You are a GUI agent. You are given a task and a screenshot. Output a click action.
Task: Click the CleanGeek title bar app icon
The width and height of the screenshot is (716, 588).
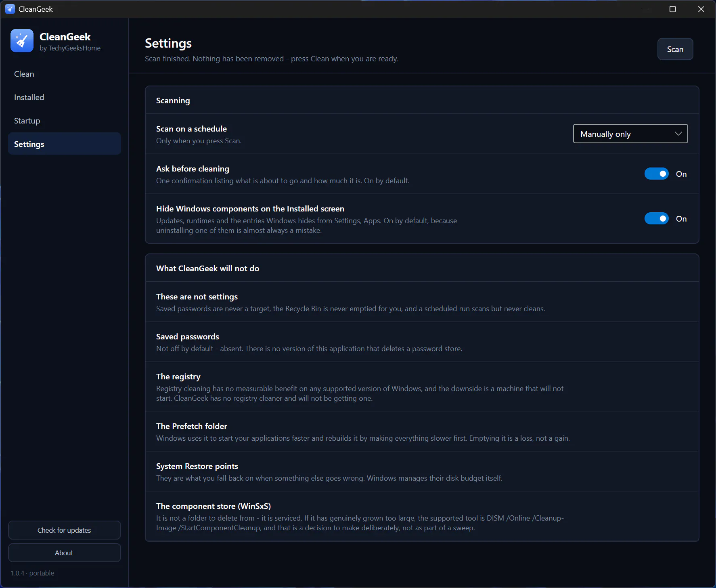click(10, 9)
